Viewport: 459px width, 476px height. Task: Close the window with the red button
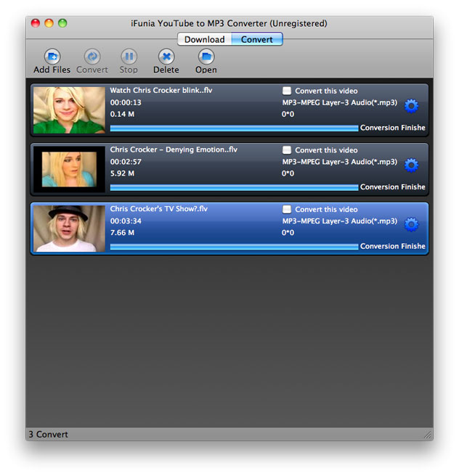coord(36,23)
